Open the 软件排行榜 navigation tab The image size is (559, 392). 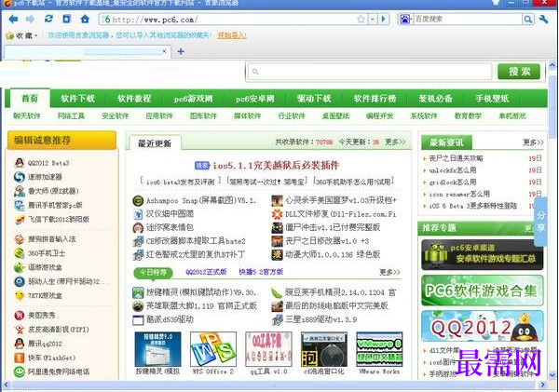[375, 99]
